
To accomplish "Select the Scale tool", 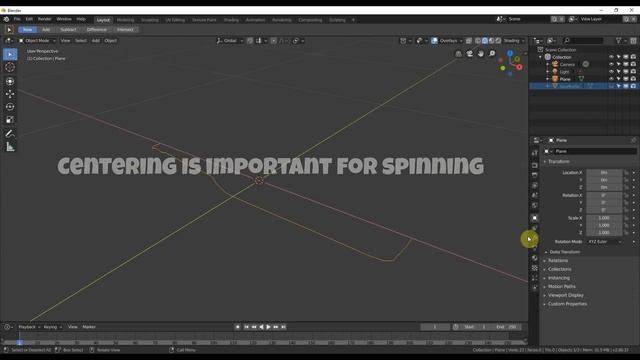I will (10, 120).
